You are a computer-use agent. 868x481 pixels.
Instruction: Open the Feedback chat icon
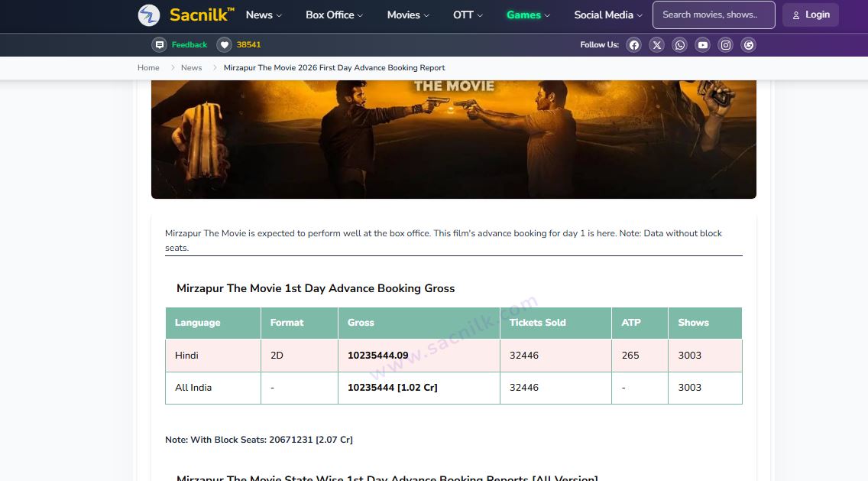[x=159, y=45]
